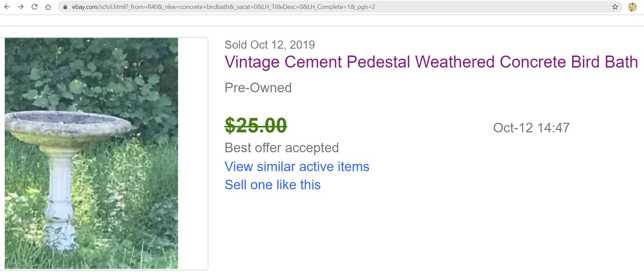View site info via the padlock icon
Viewport: 644px width, 275px height.
(x=65, y=7)
